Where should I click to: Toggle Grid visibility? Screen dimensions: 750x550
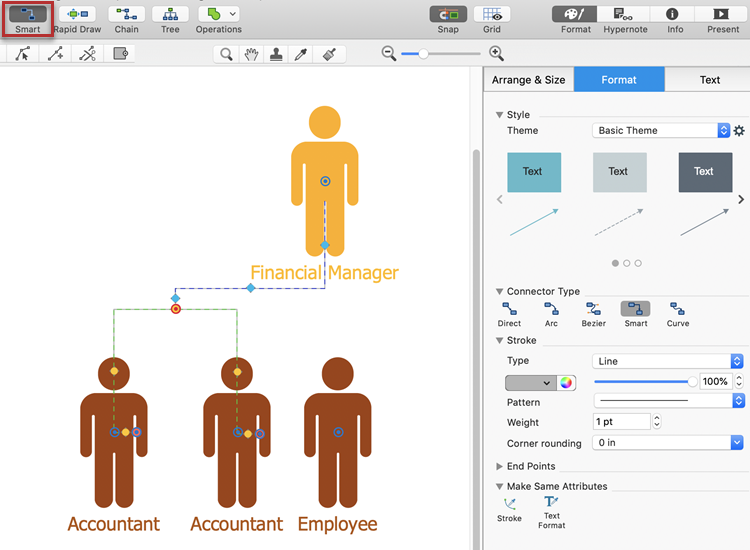tap(492, 14)
